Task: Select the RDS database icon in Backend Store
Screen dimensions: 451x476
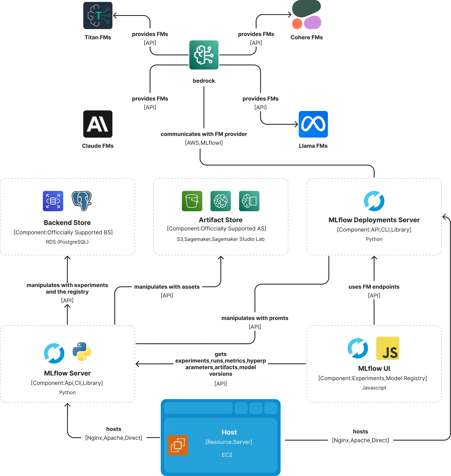Action: 53,201
